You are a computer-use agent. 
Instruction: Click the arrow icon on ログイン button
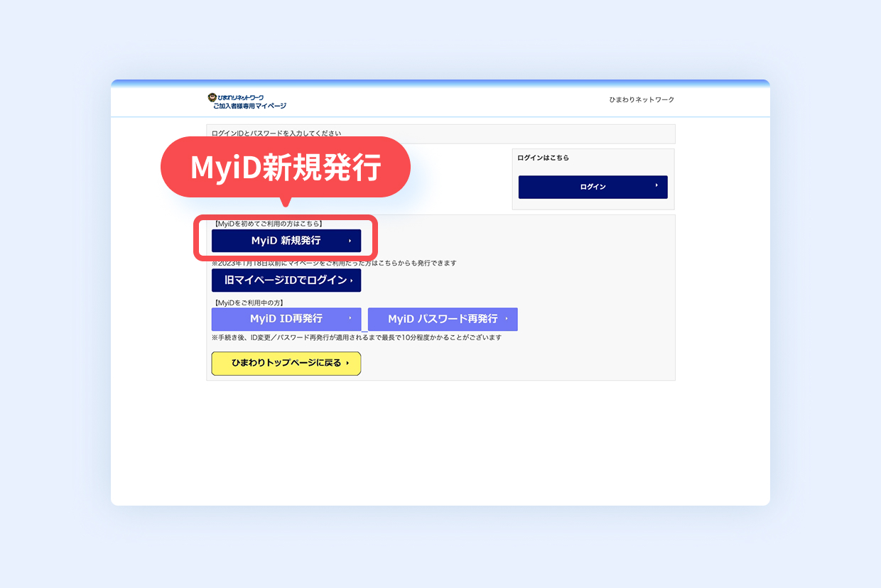coord(656,186)
